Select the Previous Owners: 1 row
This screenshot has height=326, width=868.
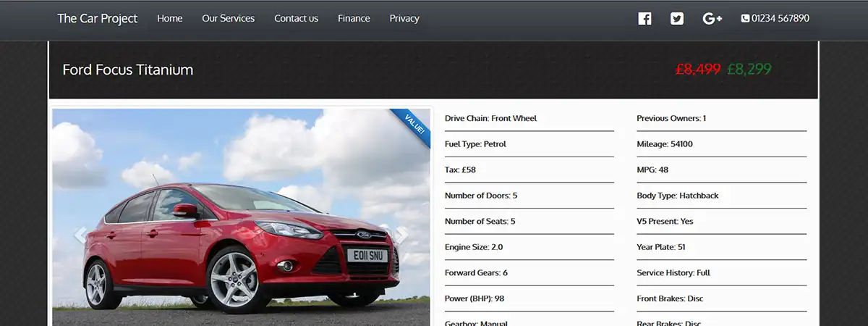721,118
